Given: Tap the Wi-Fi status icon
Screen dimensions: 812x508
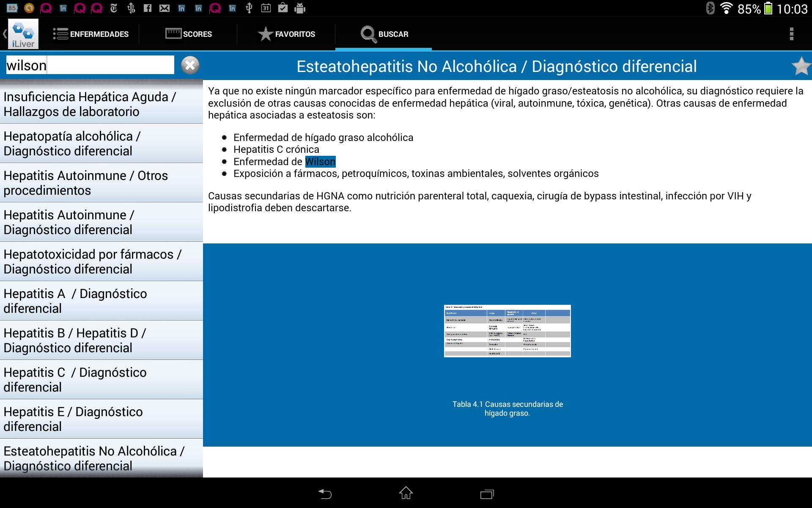Looking at the screenshot, I should point(726,8).
